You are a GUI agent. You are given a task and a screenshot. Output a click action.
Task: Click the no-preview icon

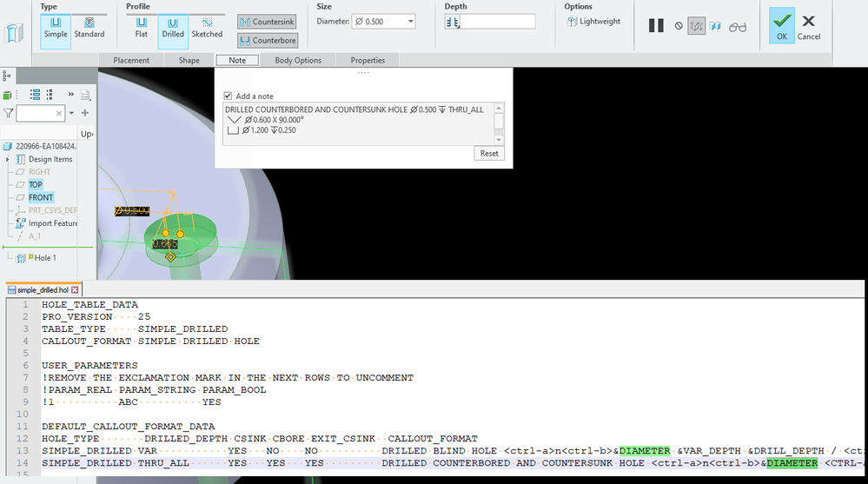[x=679, y=26]
